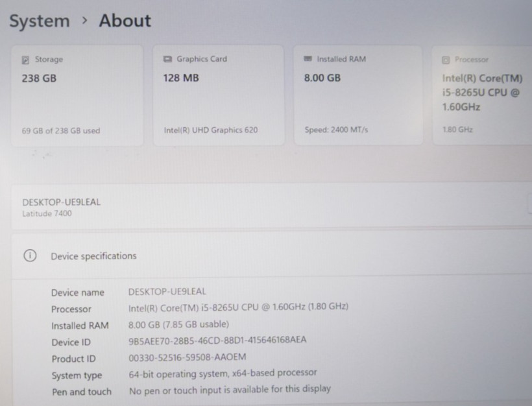Select Product ID value 00330-52516-59508-AAOEM

click(187, 357)
